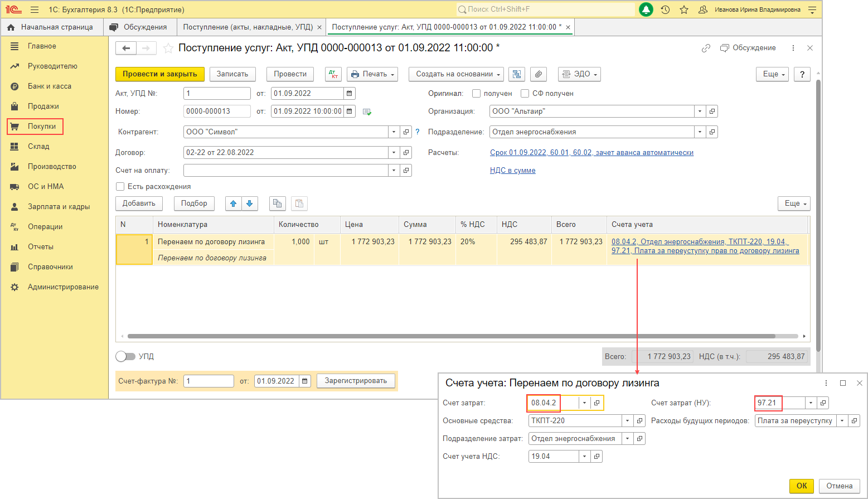
Task: Confirm account dialog with ОК
Action: pos(802,486)
